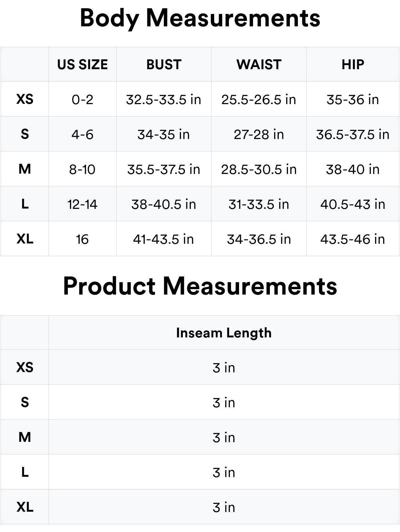Click the Inseam Length column header
Screen dimensions: 400x532
tap(224, 333)
